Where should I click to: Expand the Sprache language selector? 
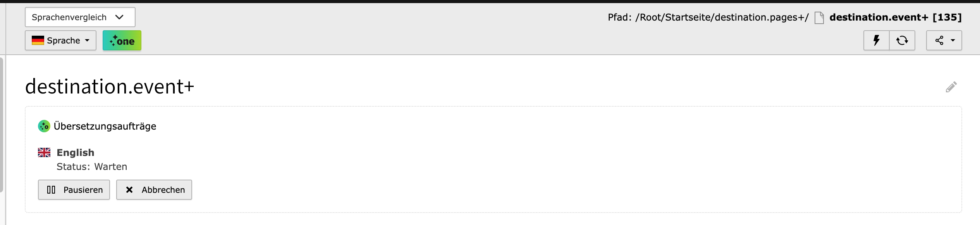(x=61, y=40)
